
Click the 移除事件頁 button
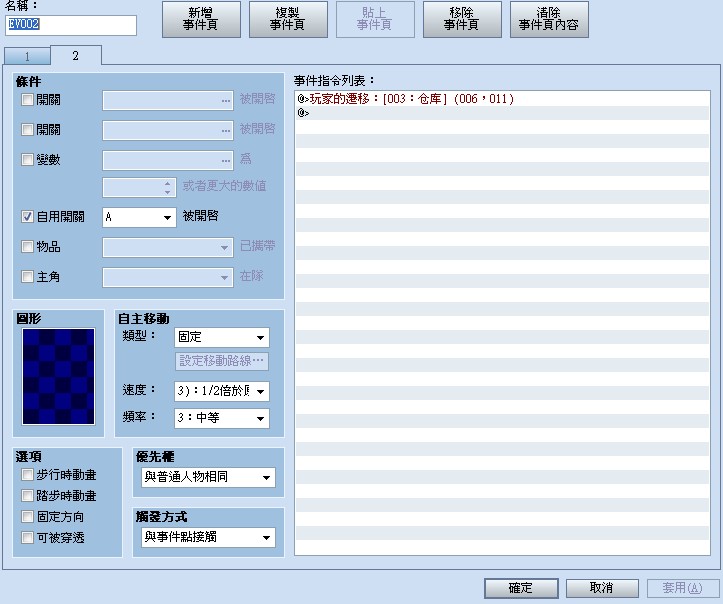[x=462, y=19]
